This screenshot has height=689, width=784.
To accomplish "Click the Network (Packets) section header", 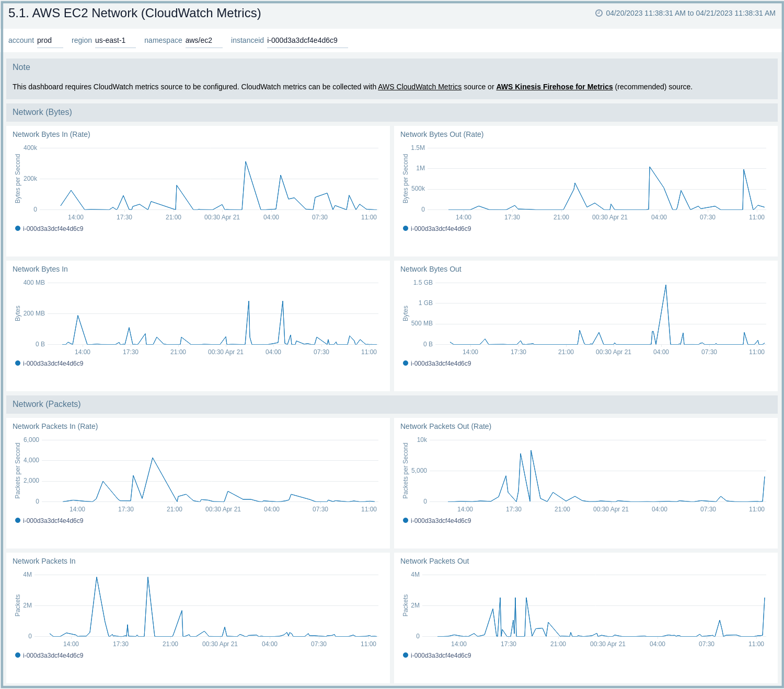I will click(47, 404).
